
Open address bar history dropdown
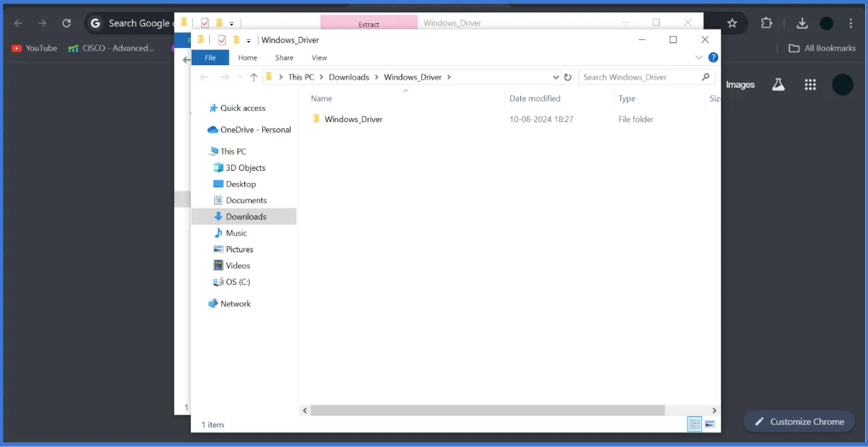pos(556,77)
